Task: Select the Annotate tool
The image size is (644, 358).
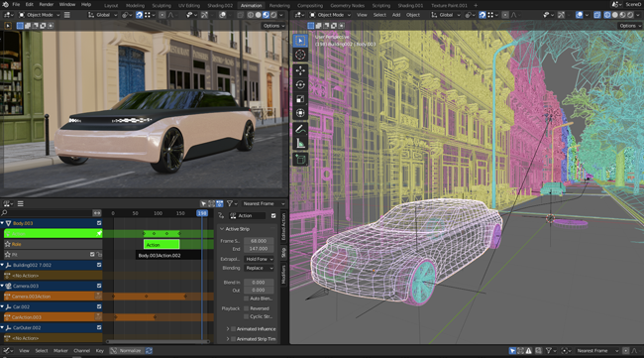Action: tap(300, 129)
